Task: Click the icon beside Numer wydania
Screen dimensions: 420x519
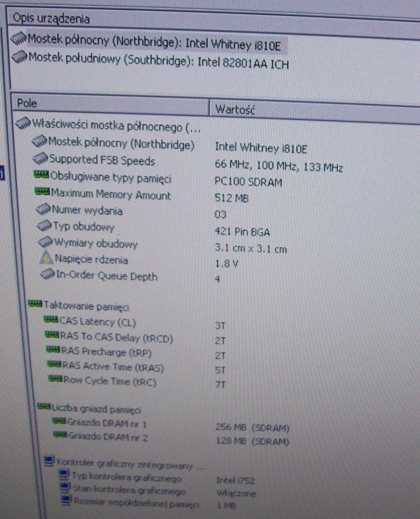Action: coord(43,209)
